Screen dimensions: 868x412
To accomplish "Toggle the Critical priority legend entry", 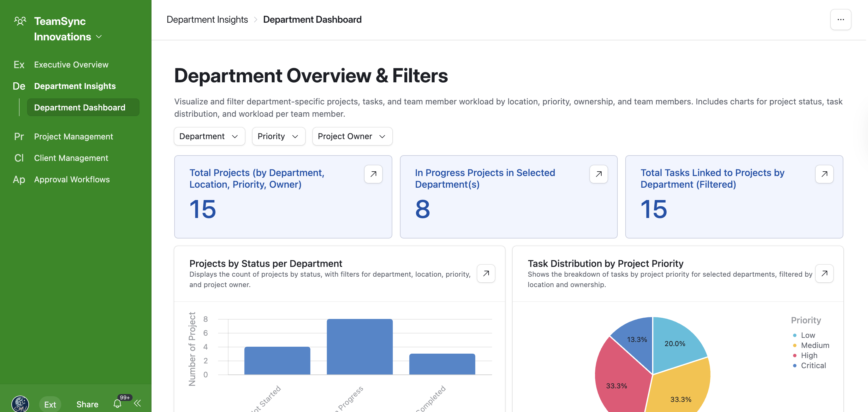I will pos(813,365).
